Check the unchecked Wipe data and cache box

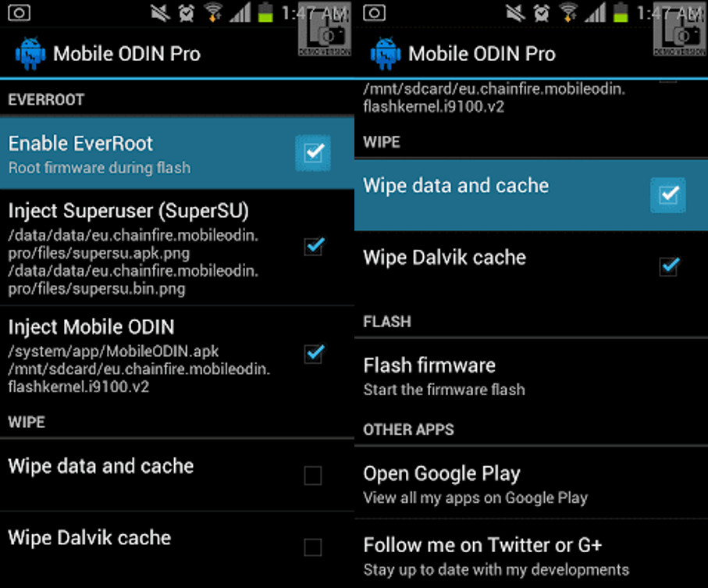pos(312,476)
